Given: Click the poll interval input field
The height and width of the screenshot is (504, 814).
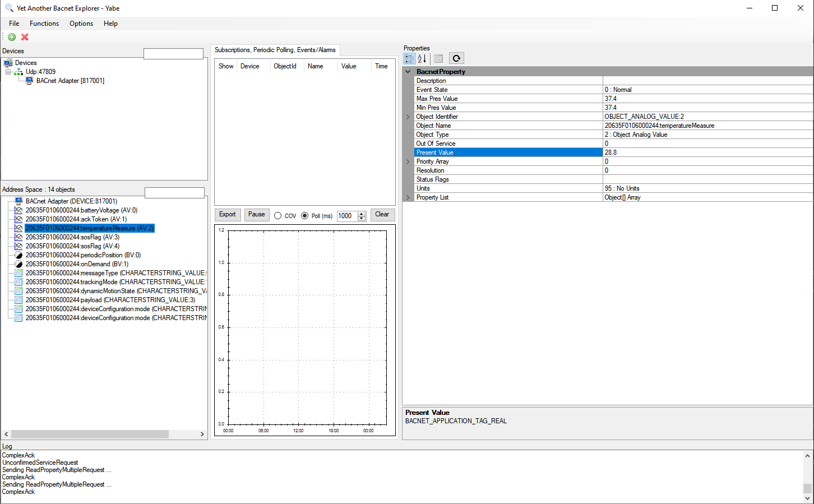Looking at the screenshot, I should point(346,216).
